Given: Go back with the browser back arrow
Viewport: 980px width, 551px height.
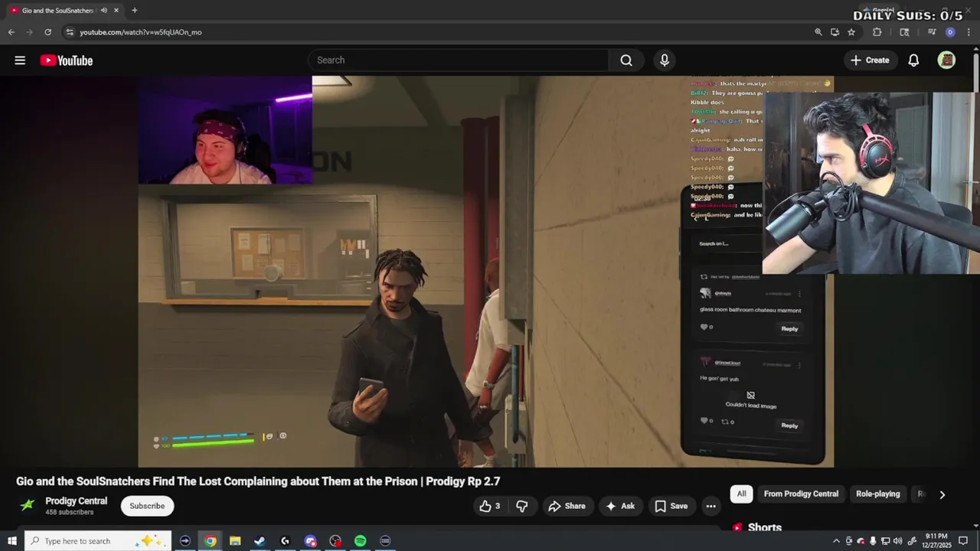Looking at the screenshot, I should pyautogui.click(x=11, y=32).
